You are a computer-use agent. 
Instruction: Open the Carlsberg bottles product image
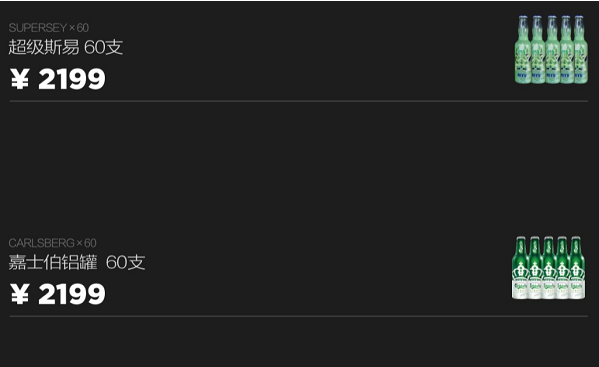click(x=549, y=268)
